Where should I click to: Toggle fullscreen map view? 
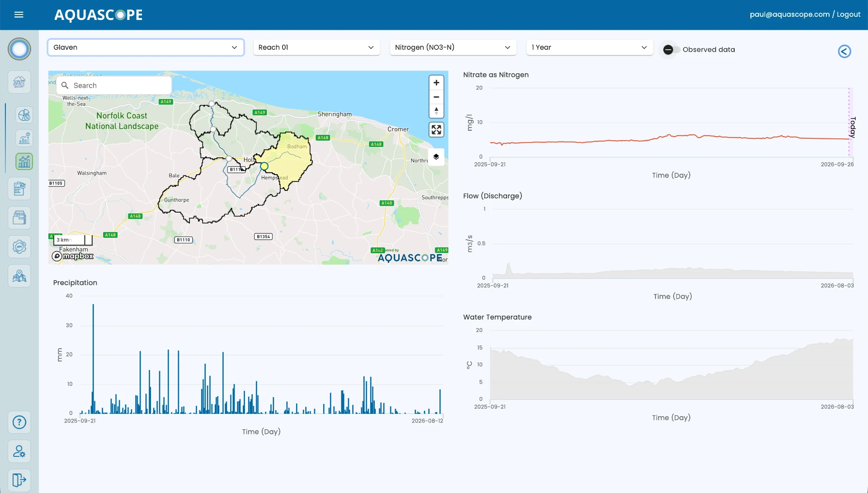tap(436, 130)
